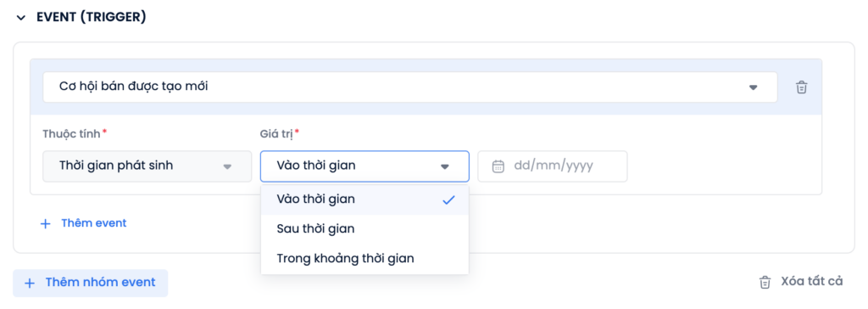Viewport: 868px width, 309px height.
Task: Click the plus icon beside Thêm event
Action: (x=46, y=223)
